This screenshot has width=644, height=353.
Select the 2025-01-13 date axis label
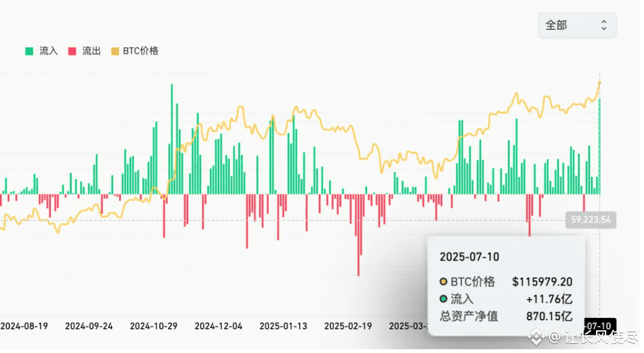pyautogui.click(x=283, y=326)
